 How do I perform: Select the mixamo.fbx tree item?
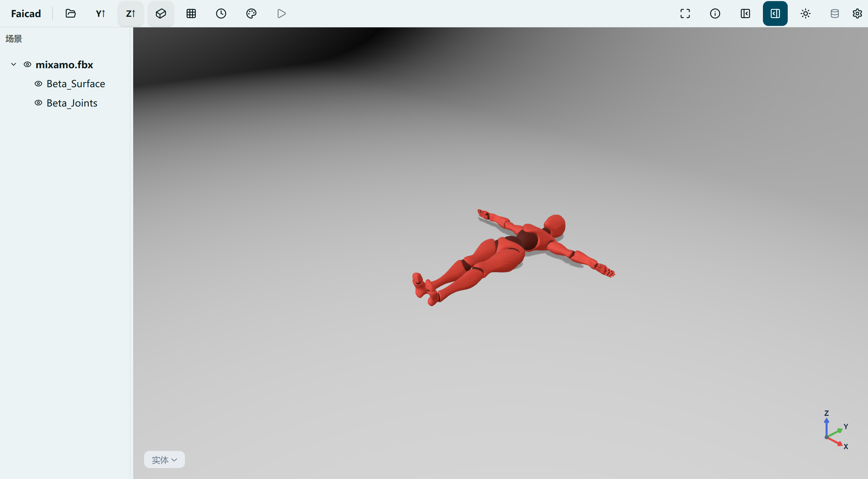point(64,65)
